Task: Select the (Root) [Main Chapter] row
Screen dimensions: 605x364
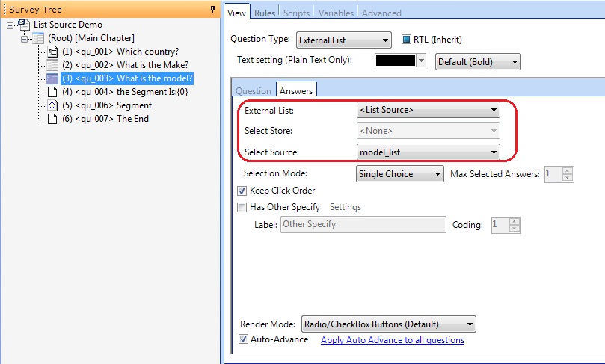Action: click(91, 38)
